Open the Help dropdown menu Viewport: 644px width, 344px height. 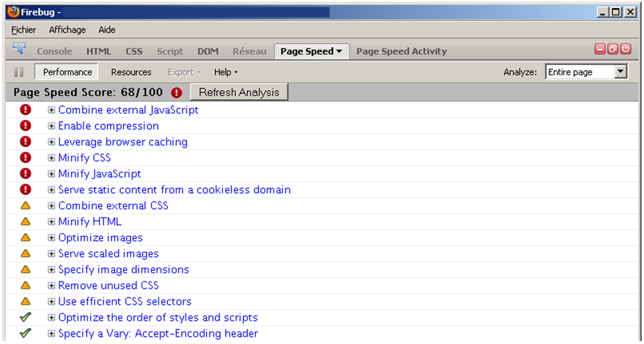(x=225, y=72)
